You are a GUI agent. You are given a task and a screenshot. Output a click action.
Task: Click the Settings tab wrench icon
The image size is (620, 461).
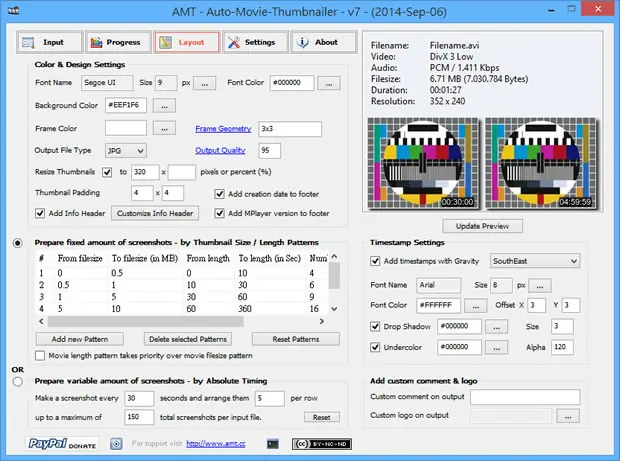pyautogui.click(x=234, y=42)
